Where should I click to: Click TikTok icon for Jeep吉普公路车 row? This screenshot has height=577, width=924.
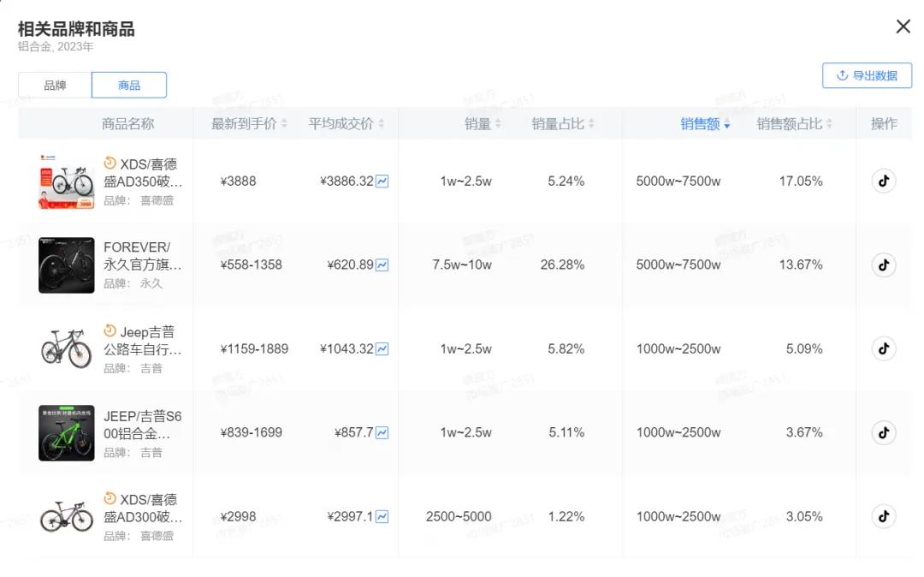883,348
